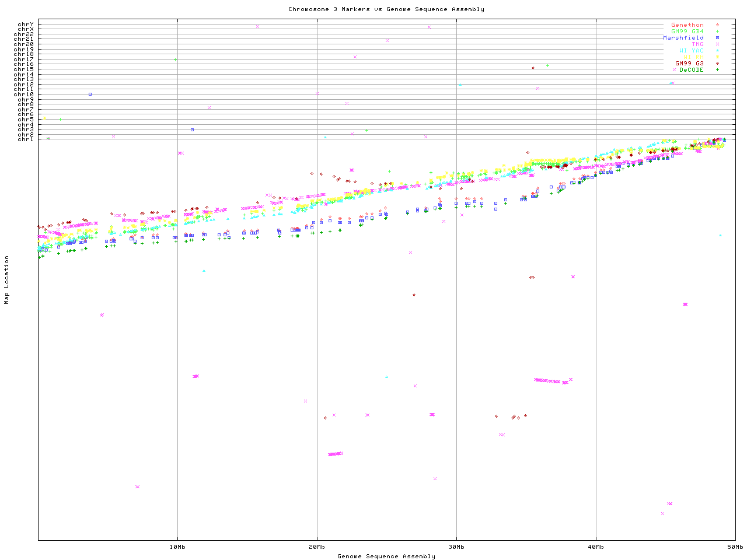Click the chr1 y-axis label
Viewport: 747px width, 560px height.
click(25, 139)
